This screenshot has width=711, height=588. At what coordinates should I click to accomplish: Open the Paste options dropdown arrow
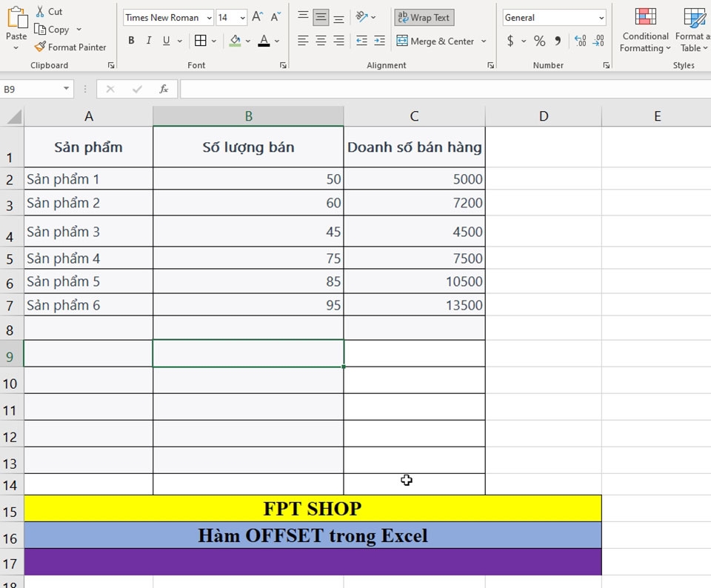coord(16,48)
